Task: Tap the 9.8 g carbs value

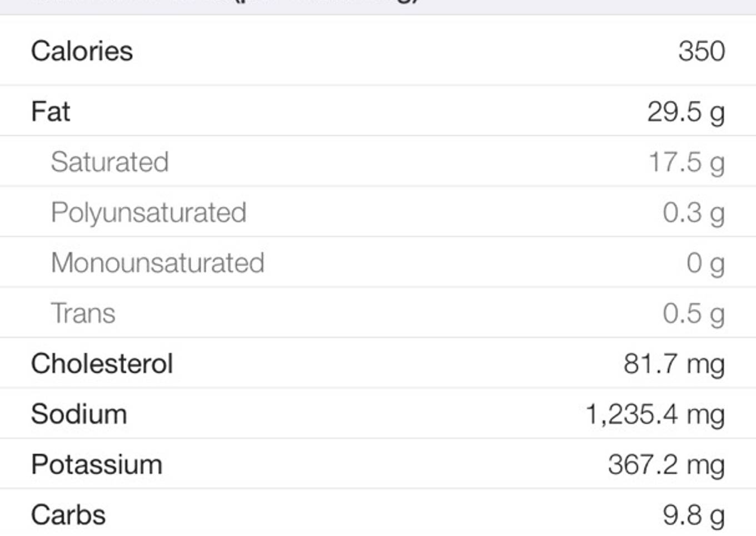Action: pos(694,516)
